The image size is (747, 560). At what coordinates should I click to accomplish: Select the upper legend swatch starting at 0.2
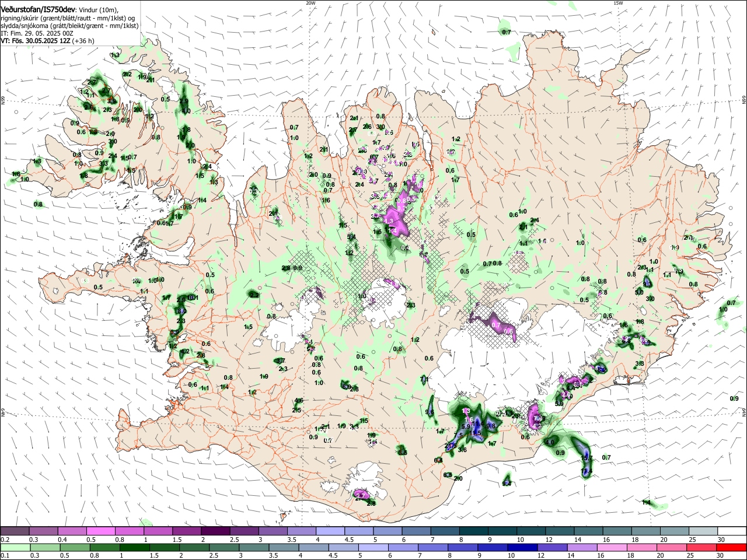[x=15, y=531]
